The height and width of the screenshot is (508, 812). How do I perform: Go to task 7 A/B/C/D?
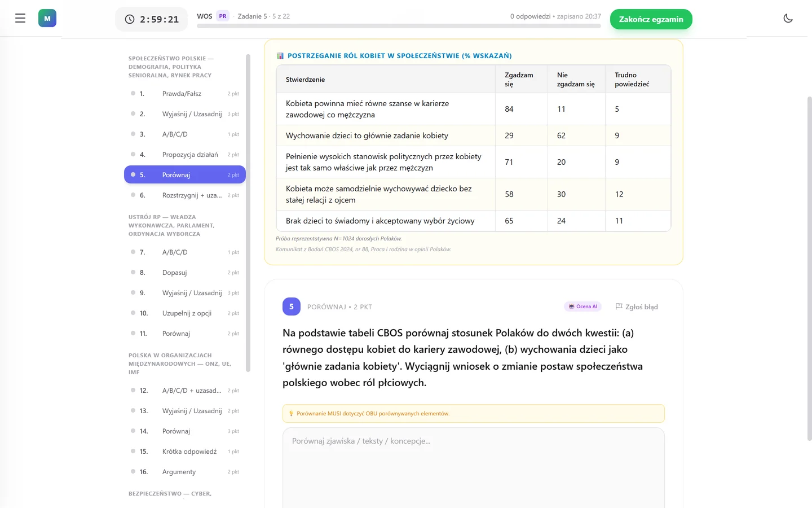185,252
